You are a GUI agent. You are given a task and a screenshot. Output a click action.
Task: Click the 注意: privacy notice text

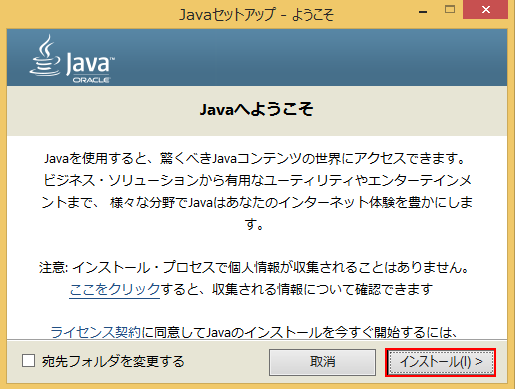(x=254, y=267)
